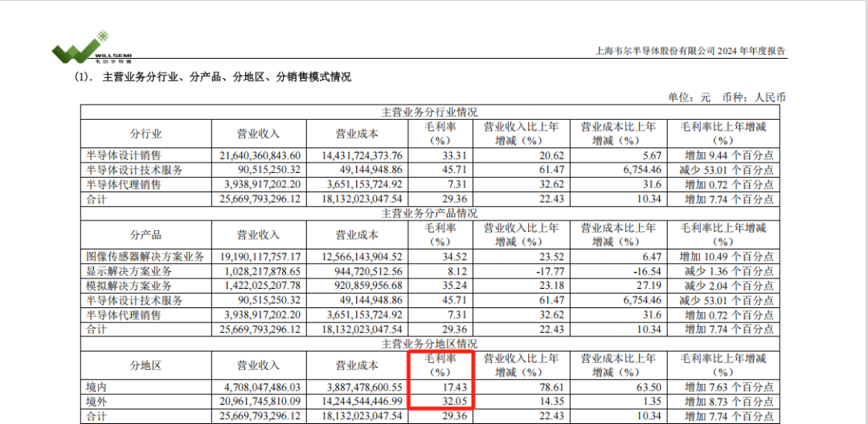The height and width of the screenshot is (424, 868).
Task: Click the 境内 region row label
Action: click(x=96, y=387)
